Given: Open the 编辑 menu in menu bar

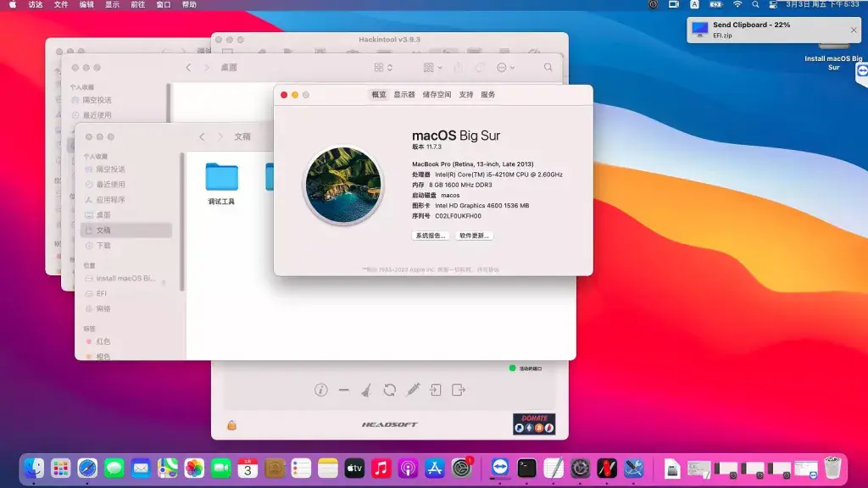Looking at the screenshot, I should pos(86,4).
